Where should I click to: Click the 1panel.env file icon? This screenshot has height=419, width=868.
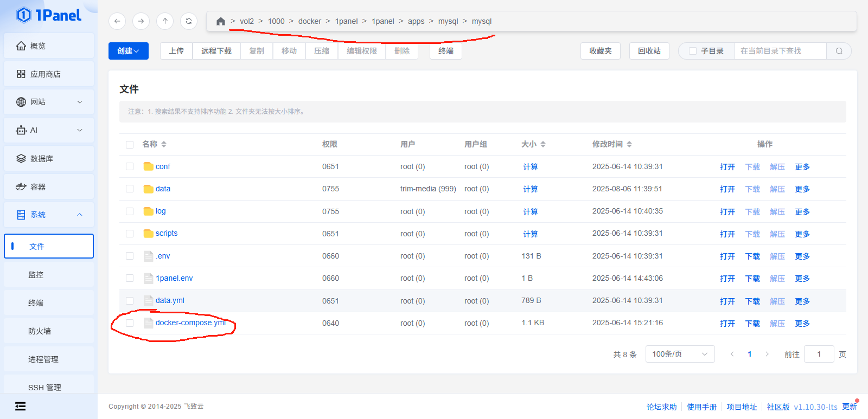[148, 278]
